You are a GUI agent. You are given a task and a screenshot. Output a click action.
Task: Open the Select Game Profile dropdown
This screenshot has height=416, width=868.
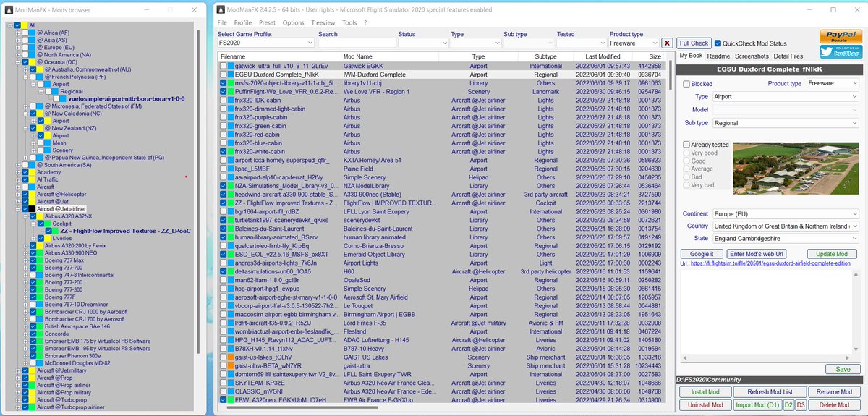coord(265,43)
